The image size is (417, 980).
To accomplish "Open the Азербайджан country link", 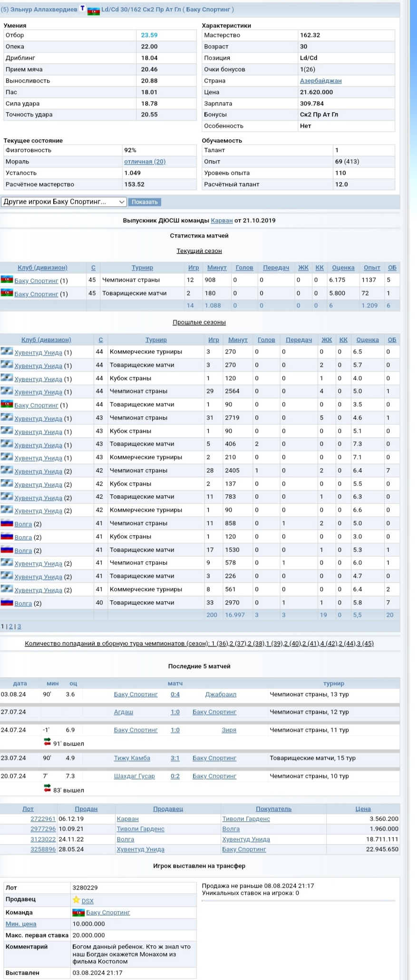I will [320, 81].
